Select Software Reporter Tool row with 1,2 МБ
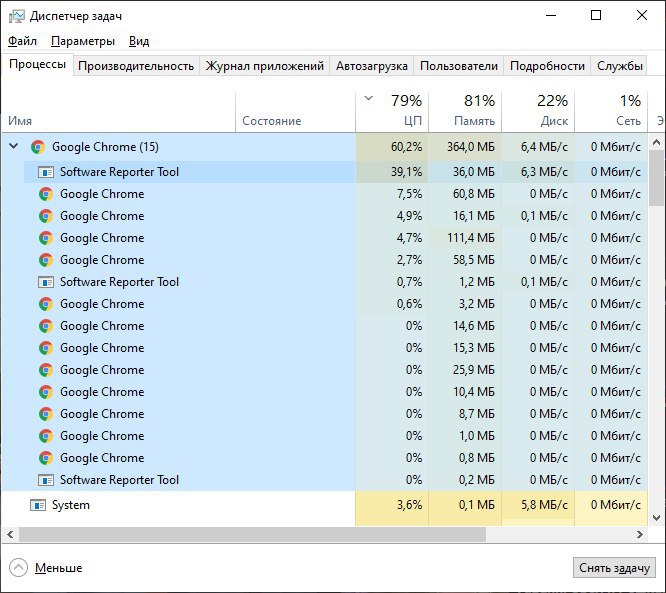 pos(336,282)
